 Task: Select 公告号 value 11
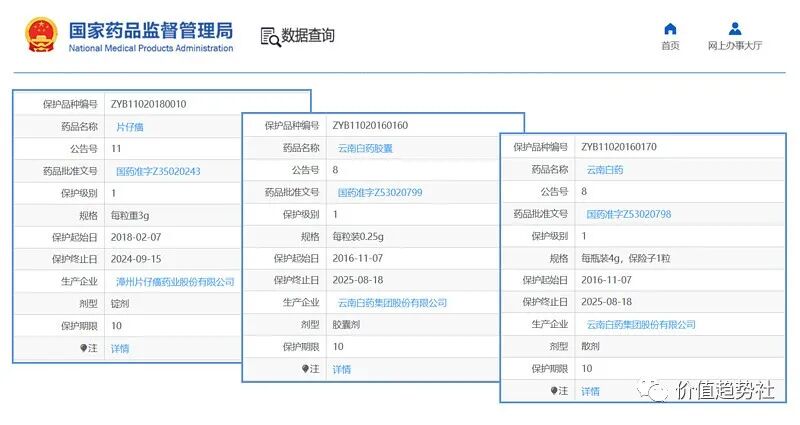click(116, 149)
